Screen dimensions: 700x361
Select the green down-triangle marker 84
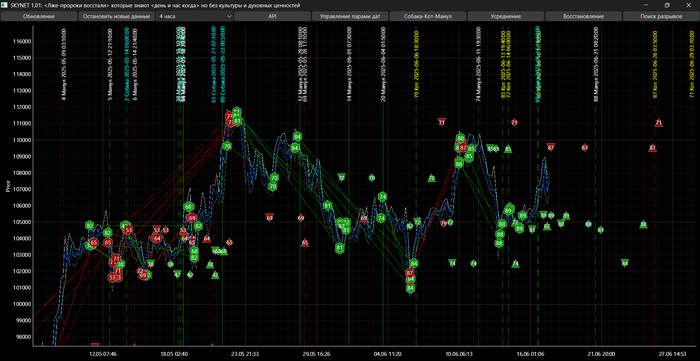pyautogui.click(x=625, y=263)
